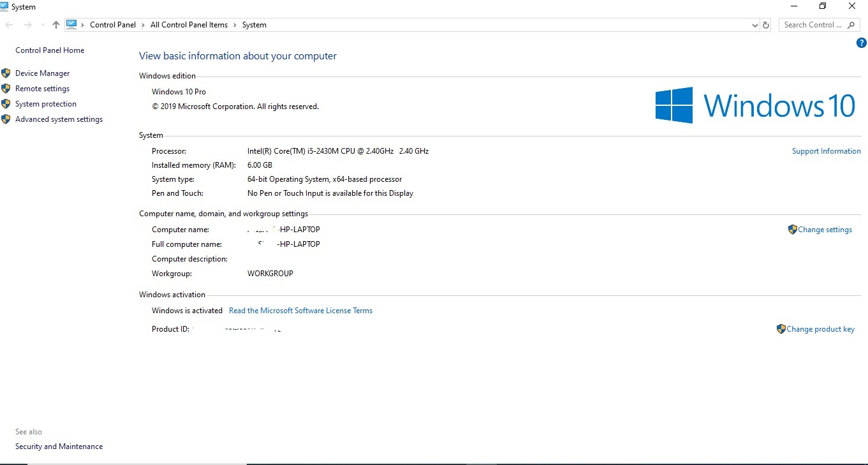The height and width of the screenshot is (465, 868).
Task: Refresh the System page
Action: tap(766, 25)
